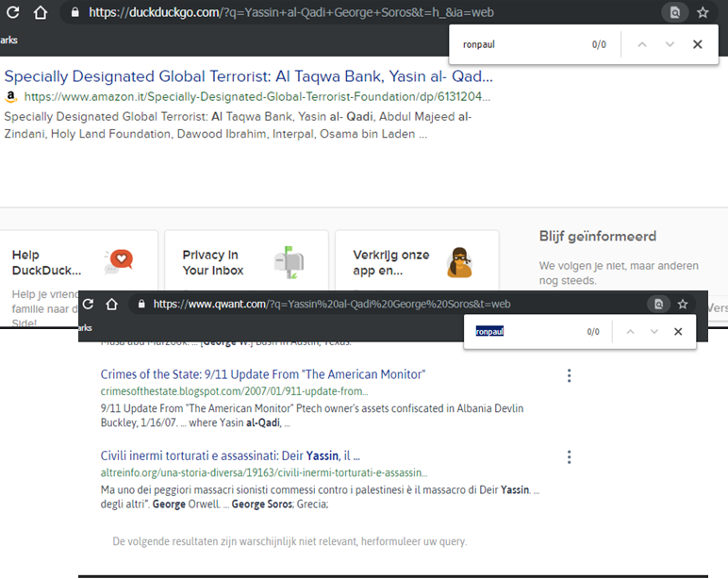Open the amazon.it result URL
Image resolution: width=728 pixels, height=579 pixels.
(256, 96)
